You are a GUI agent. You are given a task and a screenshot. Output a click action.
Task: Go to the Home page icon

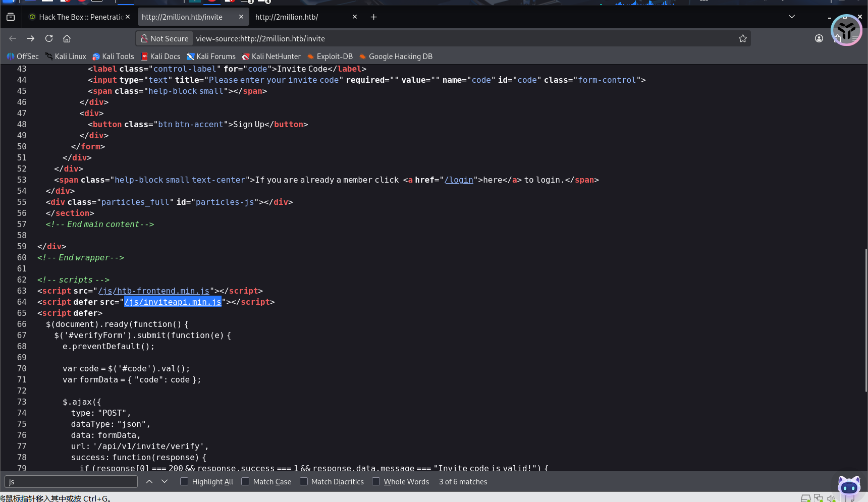[x=67, y=38]
